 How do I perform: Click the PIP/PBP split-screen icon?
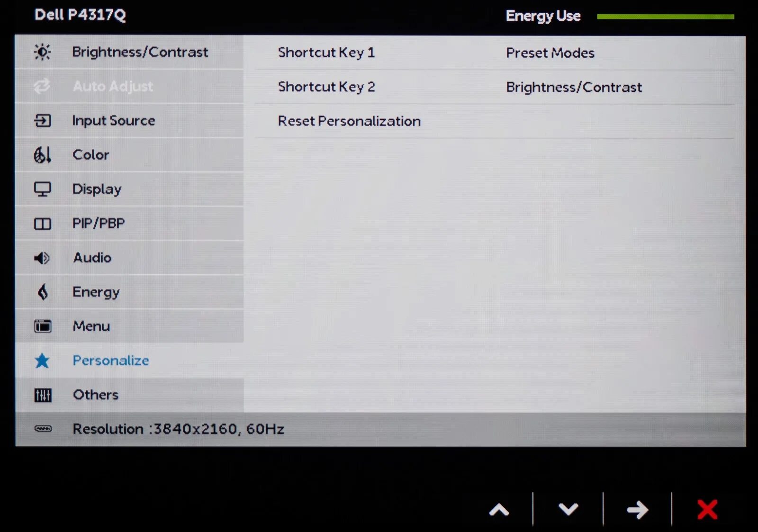(x=42, y=224)
